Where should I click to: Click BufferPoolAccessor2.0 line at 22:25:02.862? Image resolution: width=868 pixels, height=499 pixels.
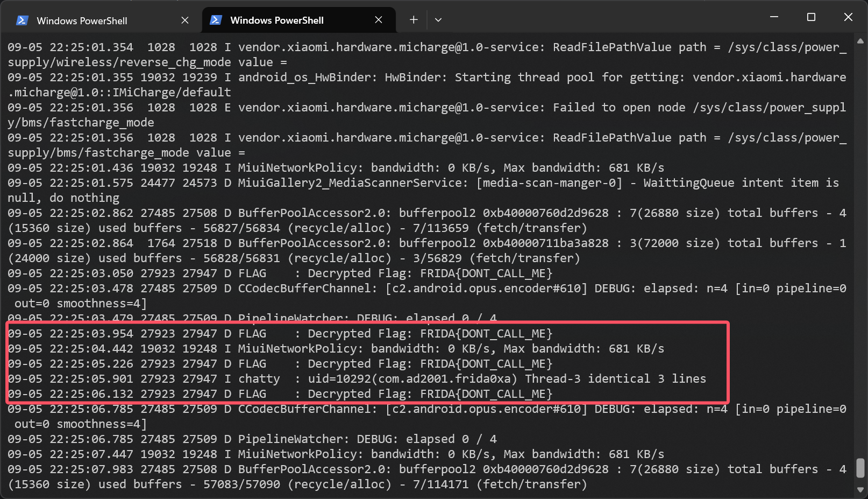[x=426, y=221]
